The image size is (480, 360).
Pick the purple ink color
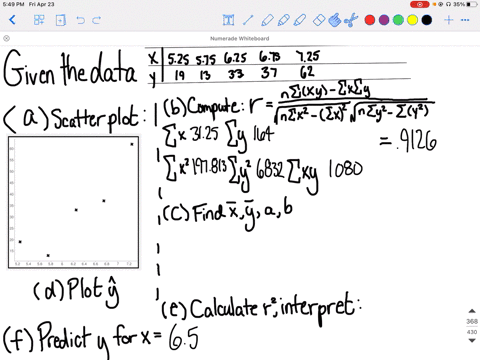(384, 20)
